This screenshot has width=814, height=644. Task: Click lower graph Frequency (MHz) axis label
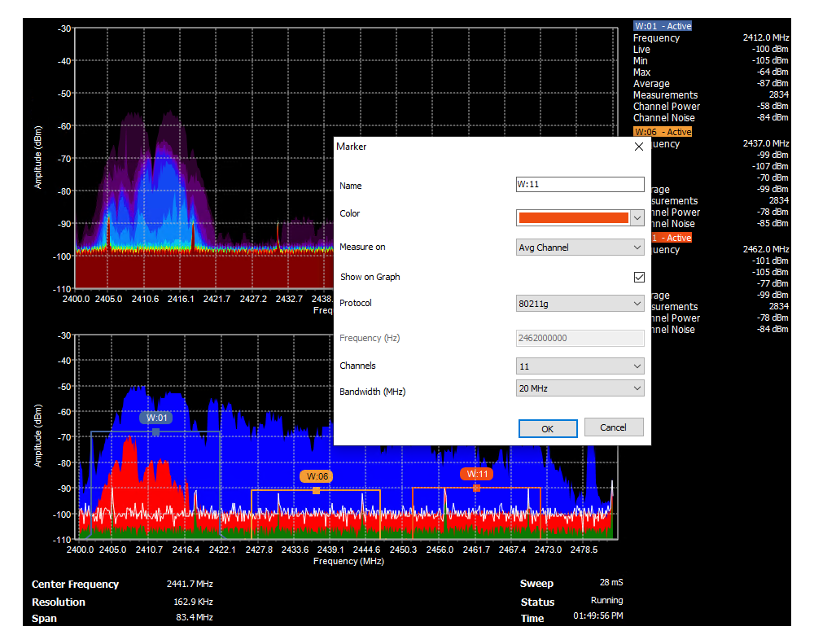click(x=349, y=561)
